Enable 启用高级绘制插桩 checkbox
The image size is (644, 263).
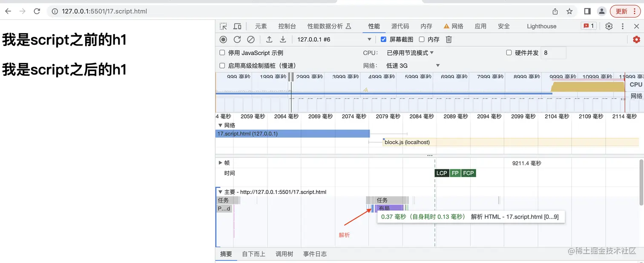click(x=222, y=66)
